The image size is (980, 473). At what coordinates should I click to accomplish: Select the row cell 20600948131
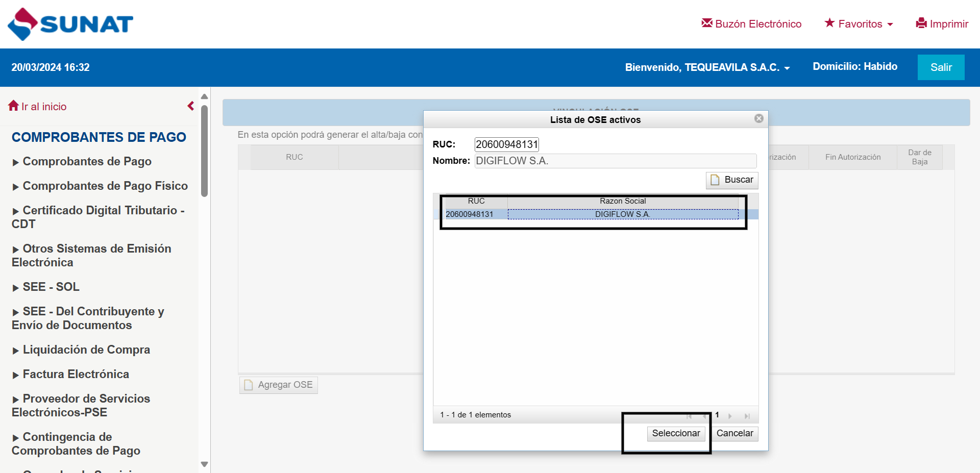point(476,214)
